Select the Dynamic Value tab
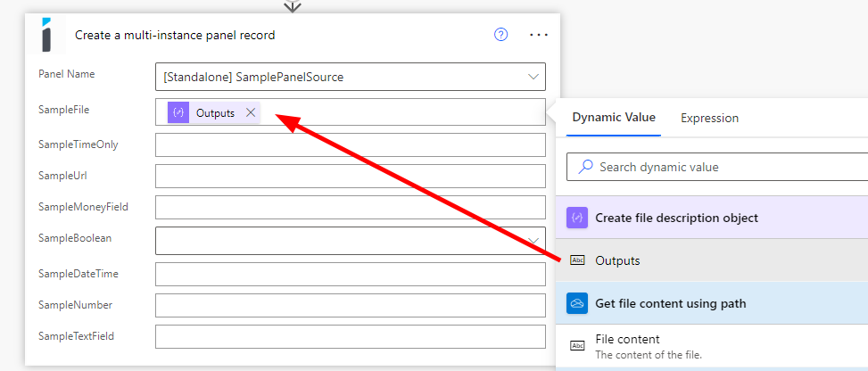The height and width of the screenshot is (371, 868). tap(614, 118)
